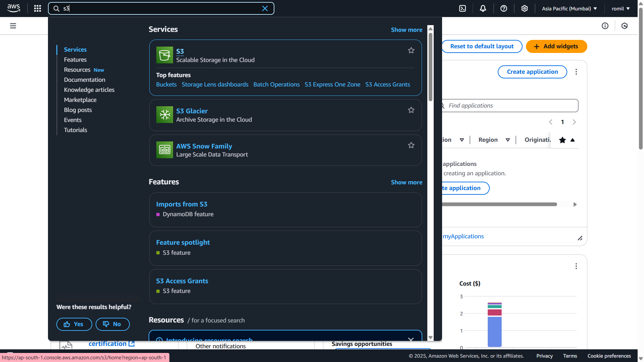Dismiss the Introducing resource search banner

pyautogui.click(x=411, y=339)
